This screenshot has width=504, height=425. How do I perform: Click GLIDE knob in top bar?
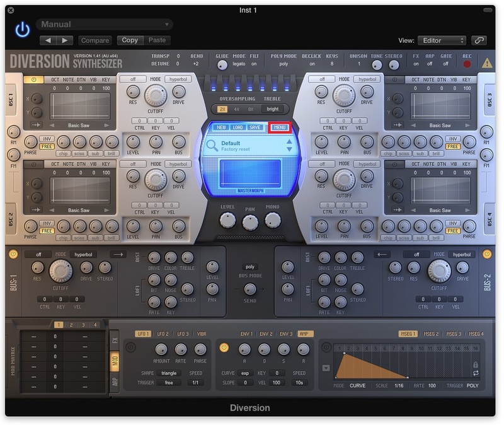point(222,65)
